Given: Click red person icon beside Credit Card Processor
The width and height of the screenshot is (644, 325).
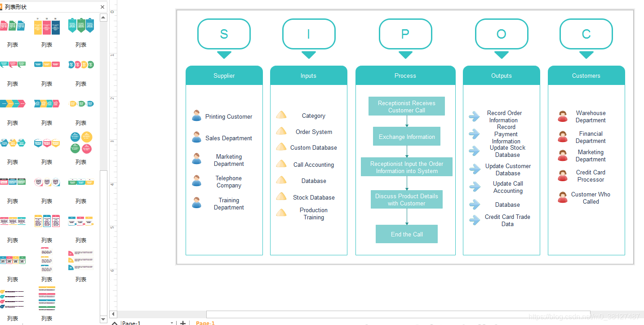Looking at the screenshot, I should point(563,176).
